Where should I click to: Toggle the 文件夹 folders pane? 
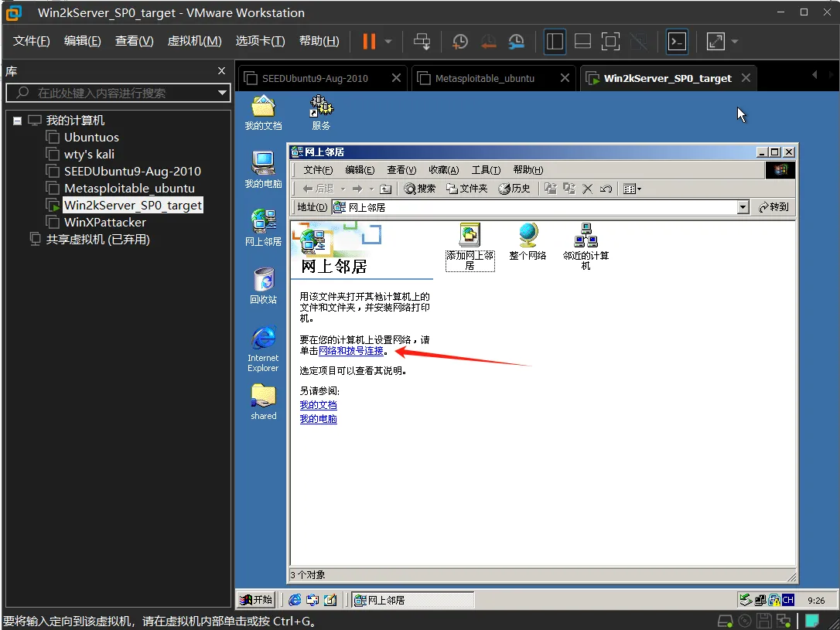(x=466, y=189)
